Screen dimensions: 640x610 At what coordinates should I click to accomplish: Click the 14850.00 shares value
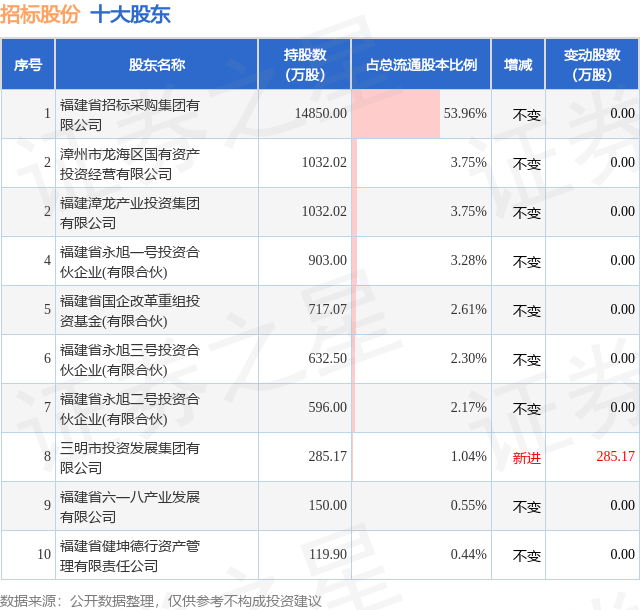[x=321, y=113]
